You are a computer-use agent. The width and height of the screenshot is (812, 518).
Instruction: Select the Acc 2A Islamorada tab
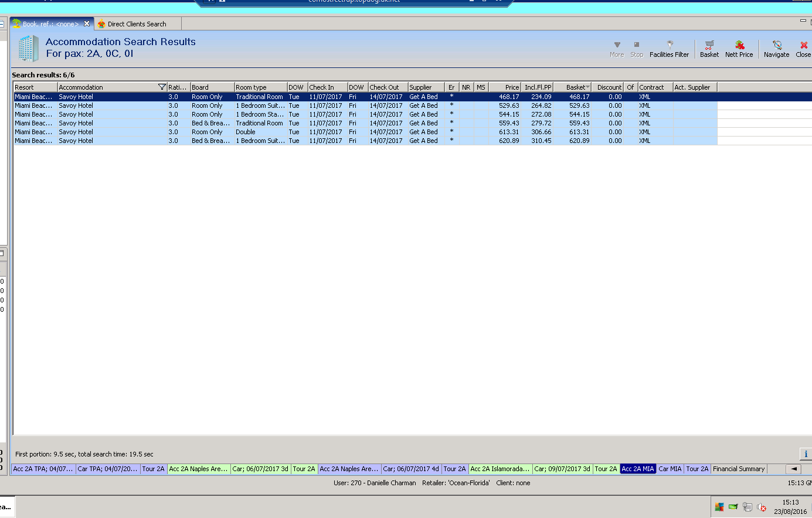click(500, 469)
